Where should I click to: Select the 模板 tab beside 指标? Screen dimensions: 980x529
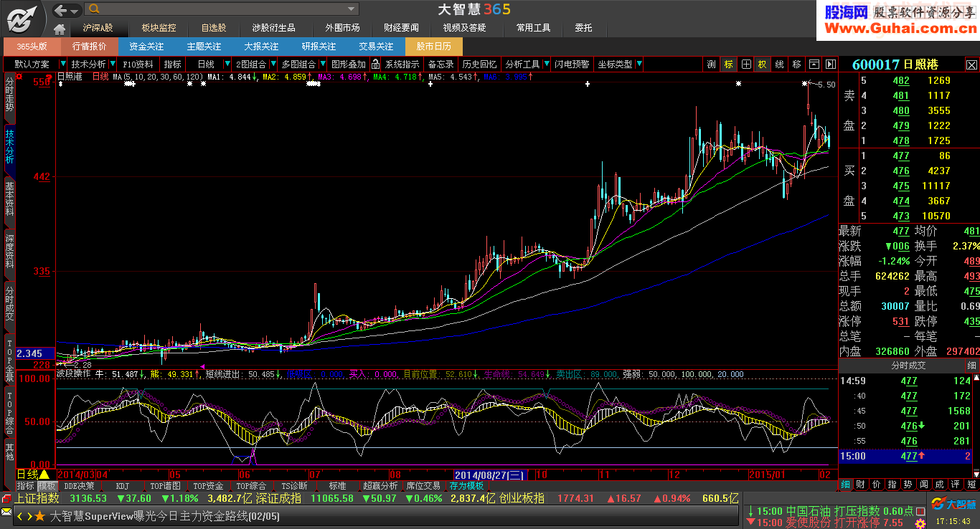(x=47, y=485)
